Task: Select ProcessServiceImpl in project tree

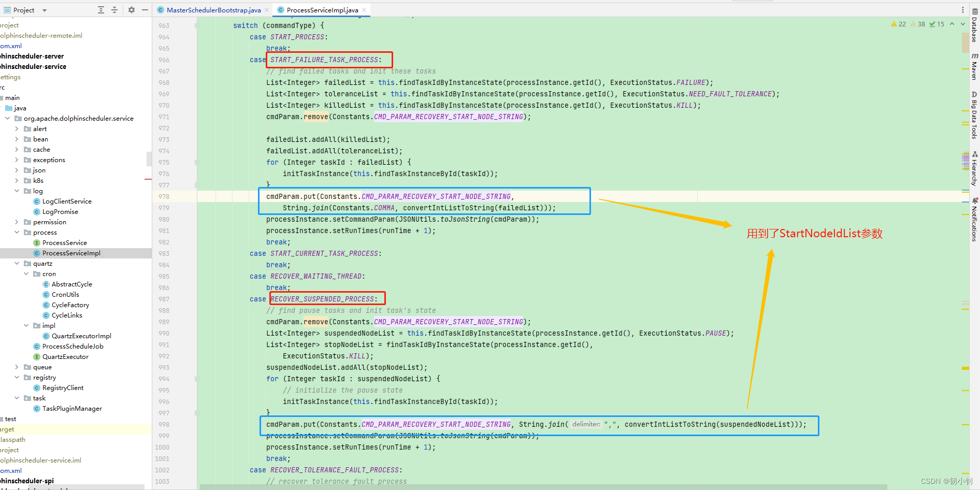Action: (71, 253)
